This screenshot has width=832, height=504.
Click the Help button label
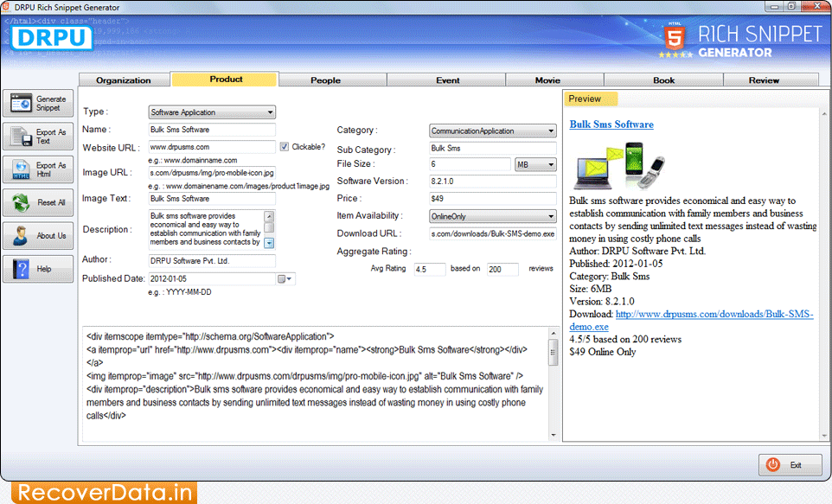tap(44, 269)
